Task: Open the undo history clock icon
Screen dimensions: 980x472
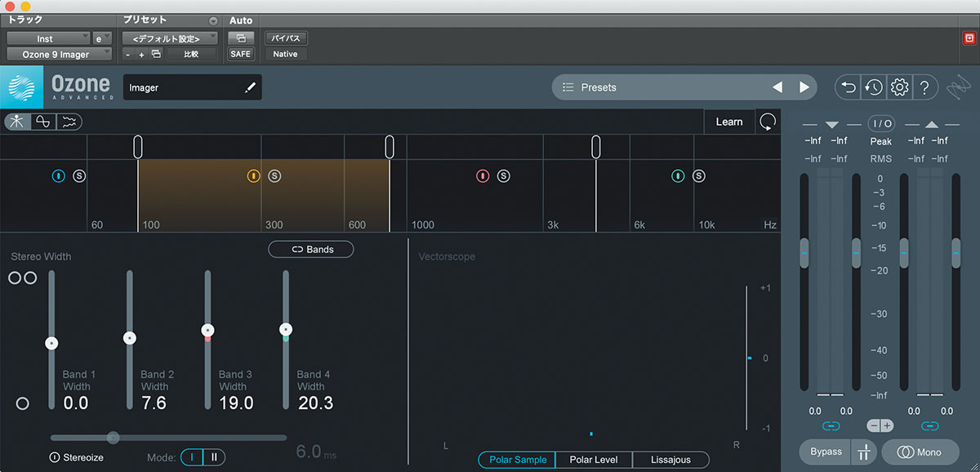Action: point(874,87)
